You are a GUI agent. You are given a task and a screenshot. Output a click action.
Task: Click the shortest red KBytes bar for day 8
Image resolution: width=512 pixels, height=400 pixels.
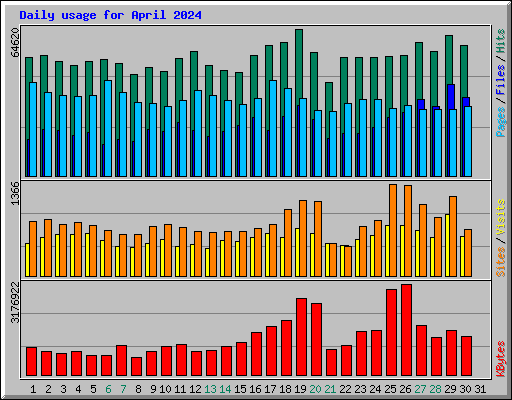click(x=137, y=367)
